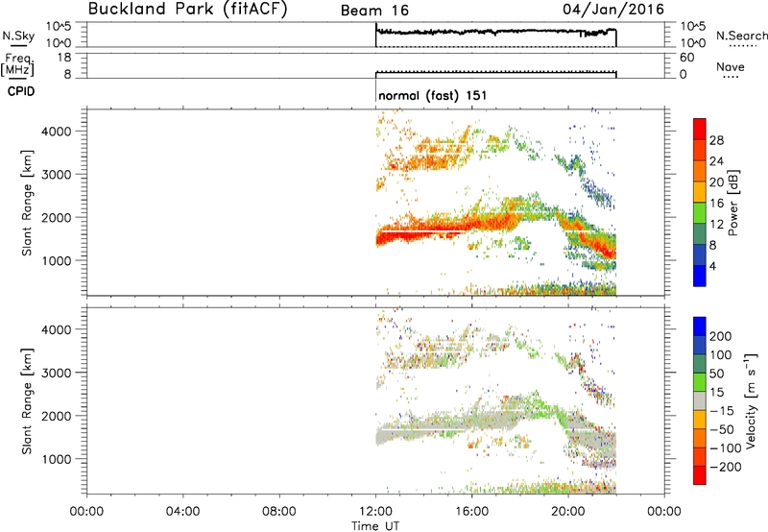Click the '60' label on the Nave axis
This screenshot has width=768, height=532.
pos(687,58)
